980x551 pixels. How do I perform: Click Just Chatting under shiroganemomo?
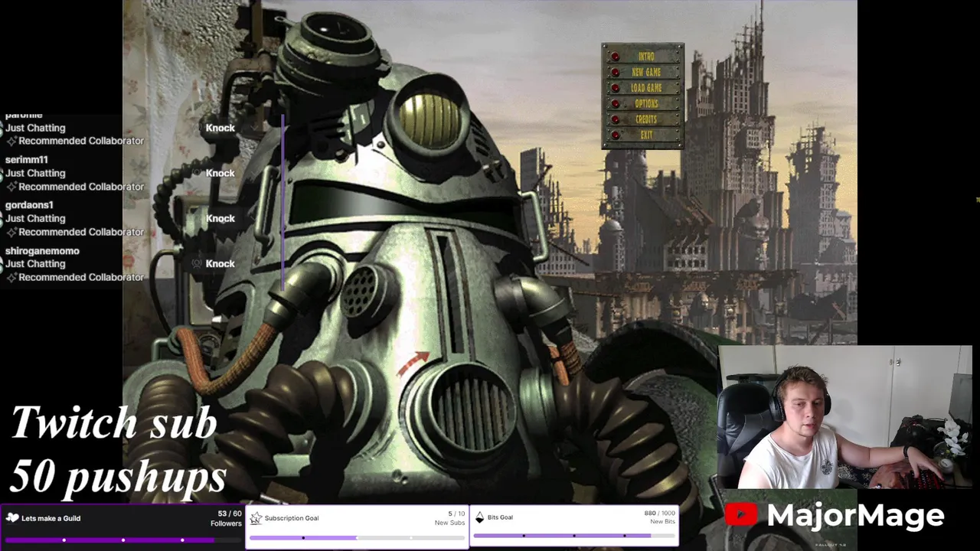tap(35, 263)
